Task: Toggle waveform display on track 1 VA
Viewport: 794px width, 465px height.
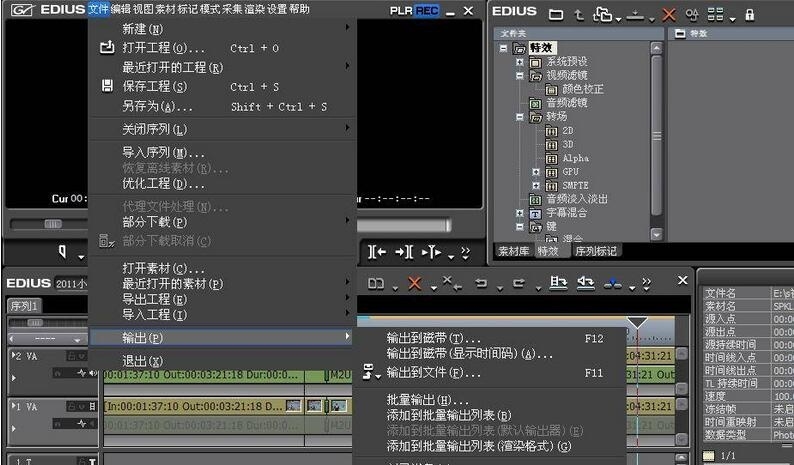Action: point(82,423)
